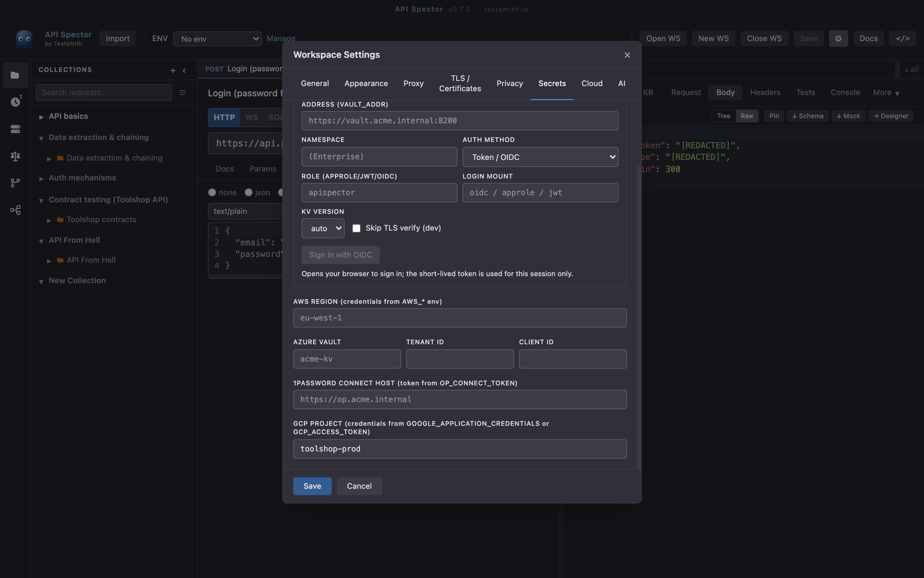Click the Open WS button
The image size is (924, 578).
click(663, 39)
